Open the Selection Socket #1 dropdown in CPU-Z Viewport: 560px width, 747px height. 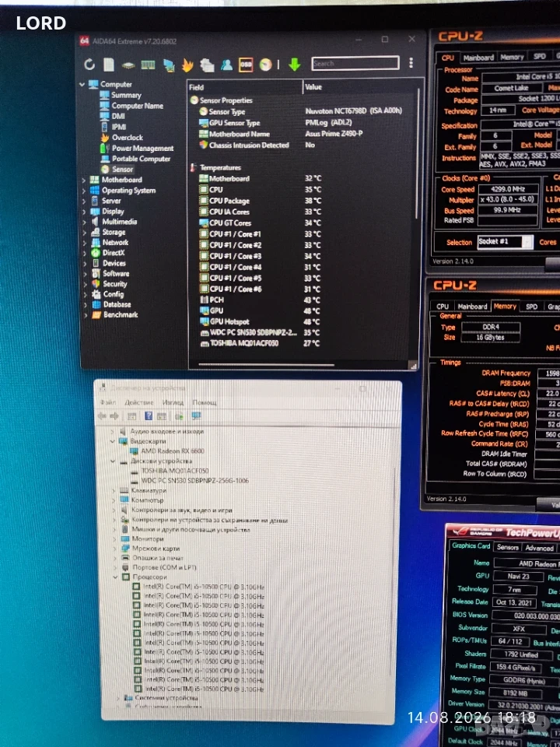pyautogui.click(x=506, y=242)
